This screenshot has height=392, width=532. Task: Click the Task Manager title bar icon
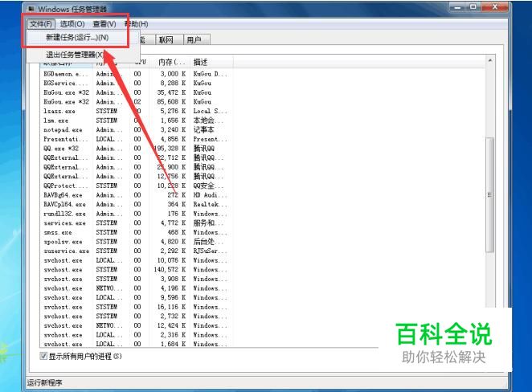click(x=31, y=9)
